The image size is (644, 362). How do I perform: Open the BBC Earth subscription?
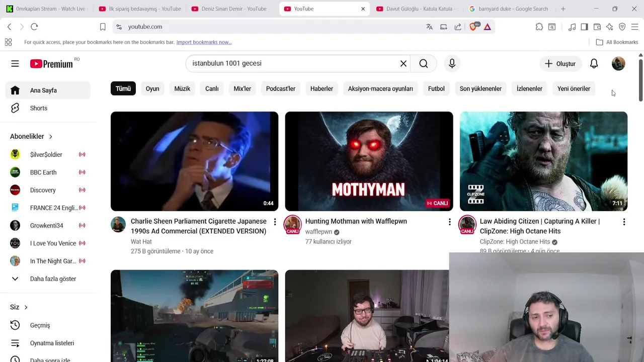click(x=48, y=172)
